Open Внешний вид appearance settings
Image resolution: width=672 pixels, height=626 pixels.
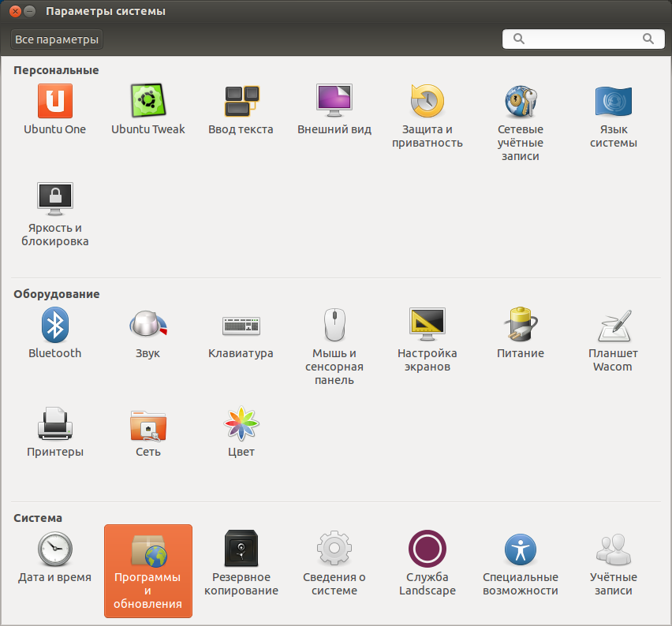coord(334,110)
